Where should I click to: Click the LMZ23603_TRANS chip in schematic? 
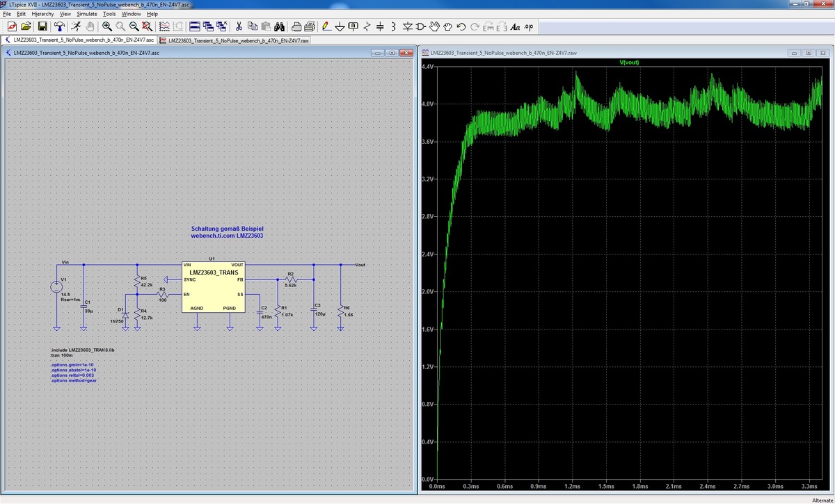coord(213,288)
